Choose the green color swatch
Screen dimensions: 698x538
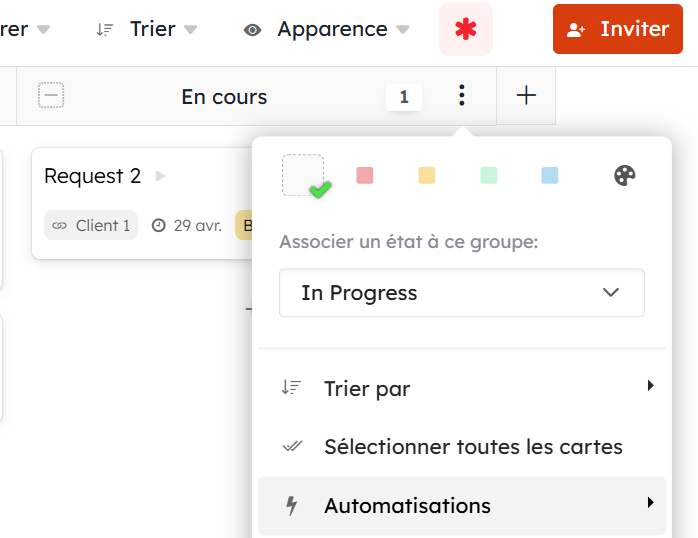488,176
